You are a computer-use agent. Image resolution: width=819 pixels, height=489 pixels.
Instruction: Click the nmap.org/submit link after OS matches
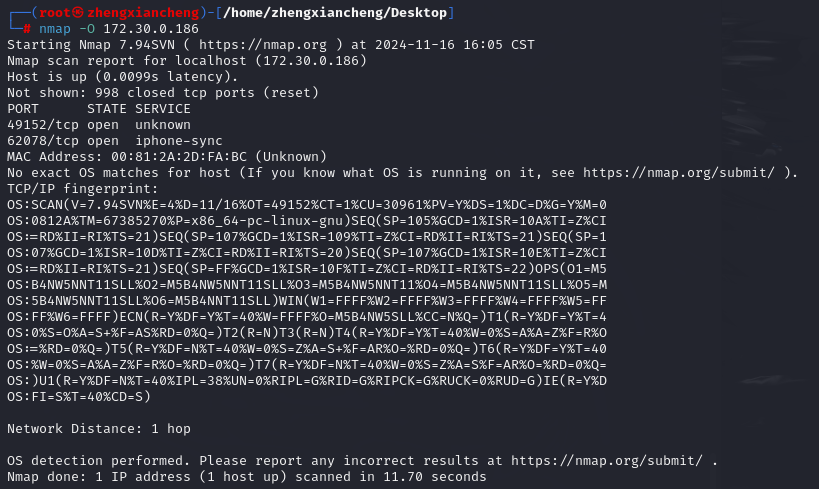coord(678,173)
